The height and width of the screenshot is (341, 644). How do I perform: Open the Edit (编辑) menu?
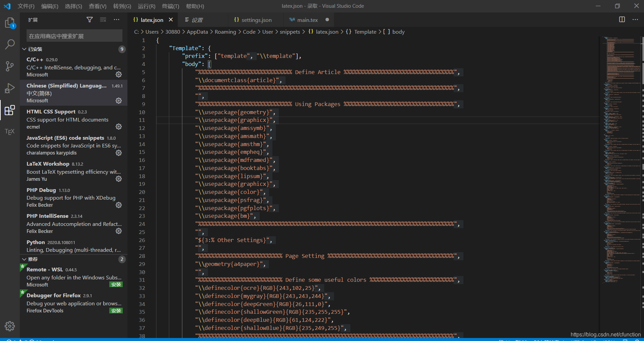point(50,6)
